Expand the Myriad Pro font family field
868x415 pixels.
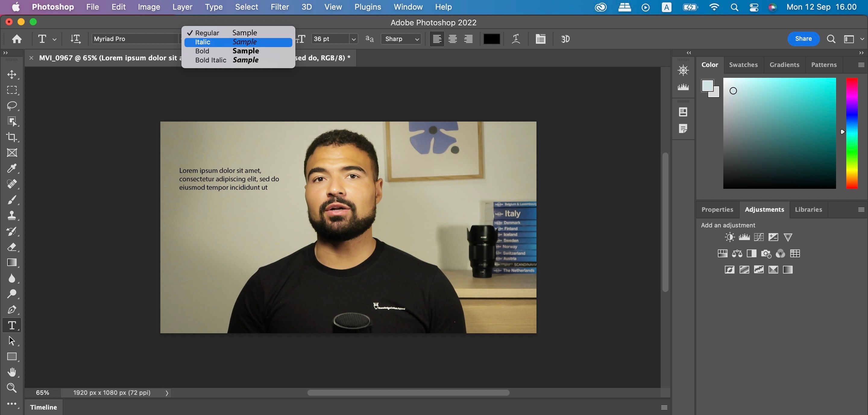click(x=135, y=39)
